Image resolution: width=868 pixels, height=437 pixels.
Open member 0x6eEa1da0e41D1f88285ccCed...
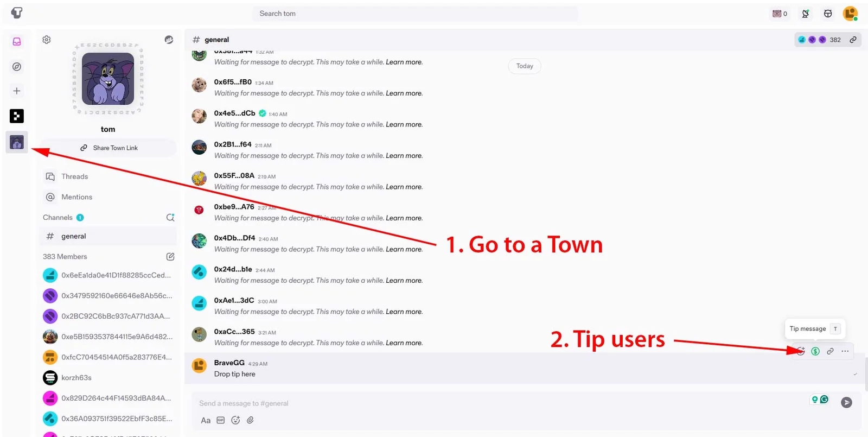(x=108, y=275)
